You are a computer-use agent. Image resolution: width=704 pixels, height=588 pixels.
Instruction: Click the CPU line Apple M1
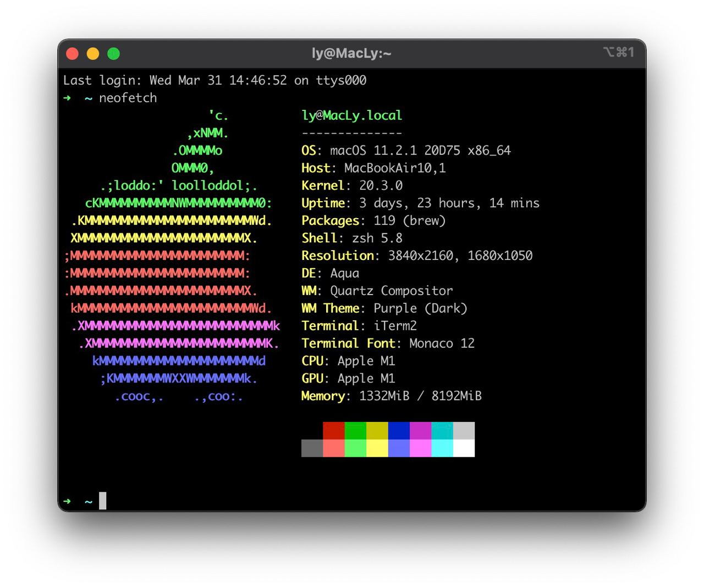(x=348, y=361)
